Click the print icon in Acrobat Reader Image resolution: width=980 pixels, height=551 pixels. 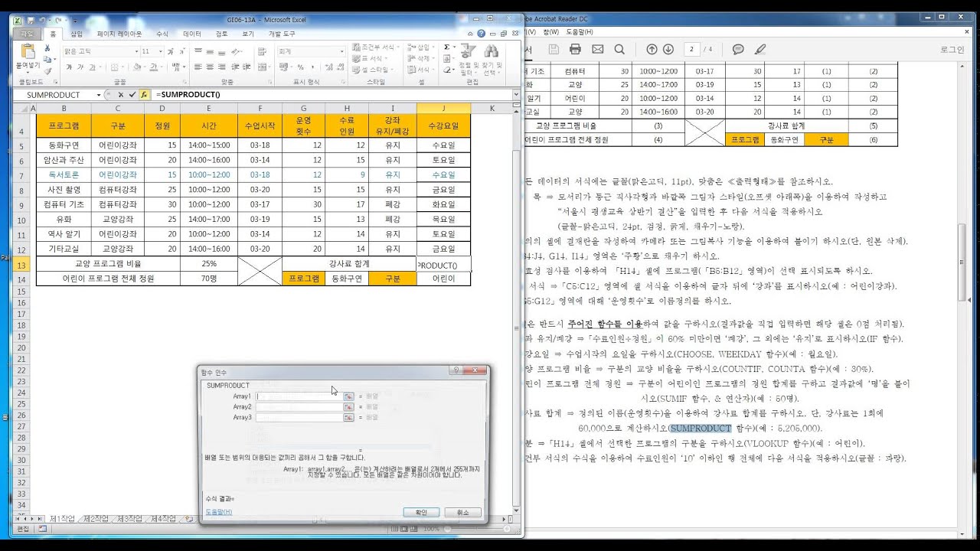point(576,49)
